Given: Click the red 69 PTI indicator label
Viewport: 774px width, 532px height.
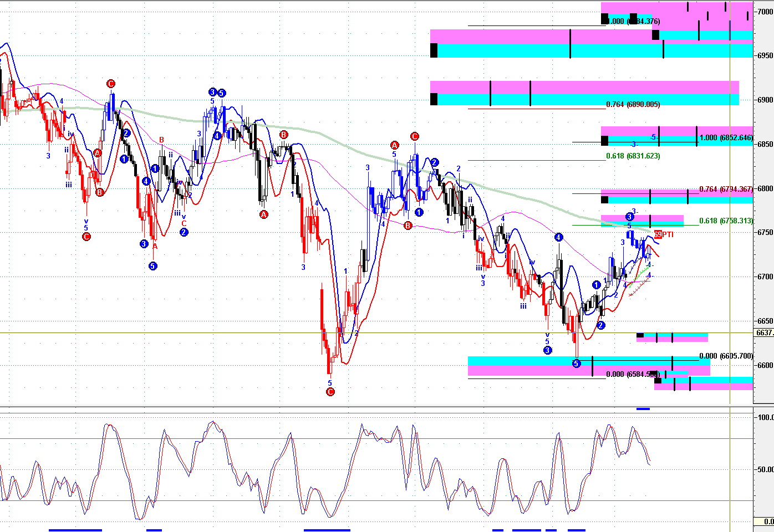Looking at the screenshot, I should [x=664, y=234].
